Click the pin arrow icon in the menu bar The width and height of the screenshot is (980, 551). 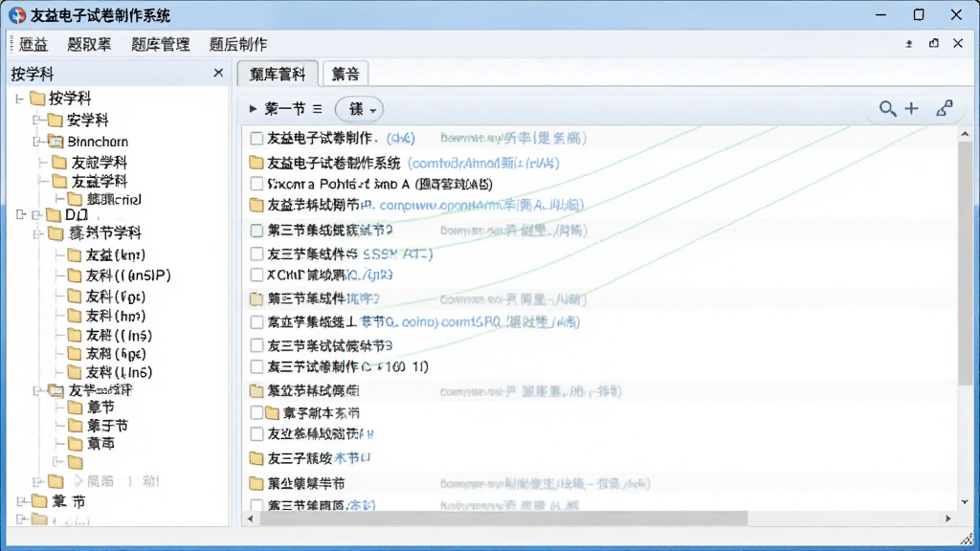pos(909,44)
